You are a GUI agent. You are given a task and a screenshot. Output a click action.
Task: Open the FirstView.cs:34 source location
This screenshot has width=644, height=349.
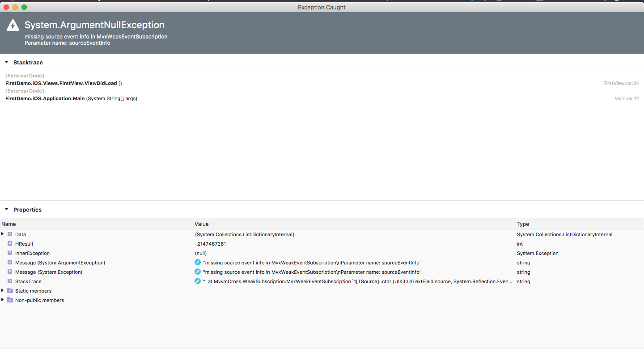point(621,83)
